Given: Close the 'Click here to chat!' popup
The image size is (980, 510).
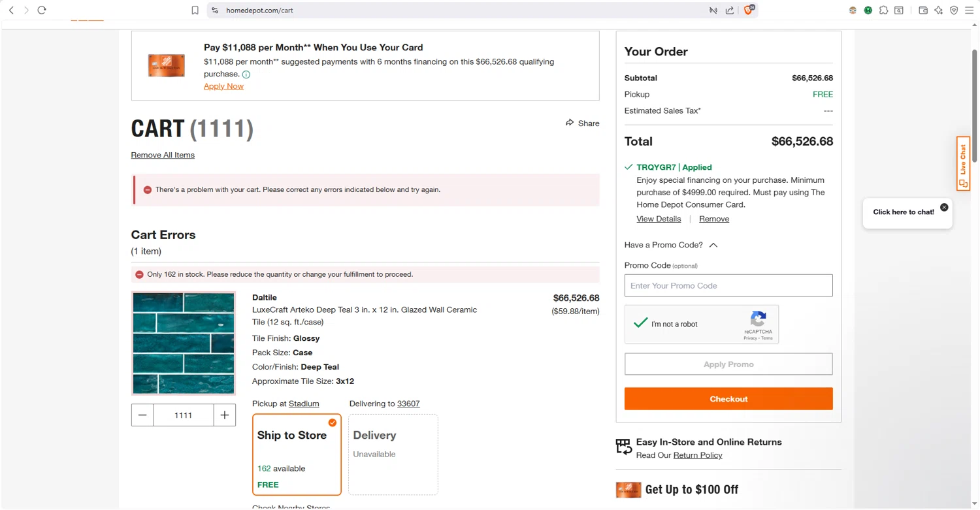Looking at the screenshot, I should (x=944, y=207).
